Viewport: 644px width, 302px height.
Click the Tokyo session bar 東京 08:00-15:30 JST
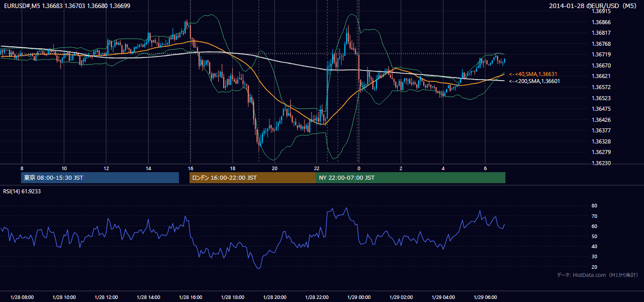100,178
